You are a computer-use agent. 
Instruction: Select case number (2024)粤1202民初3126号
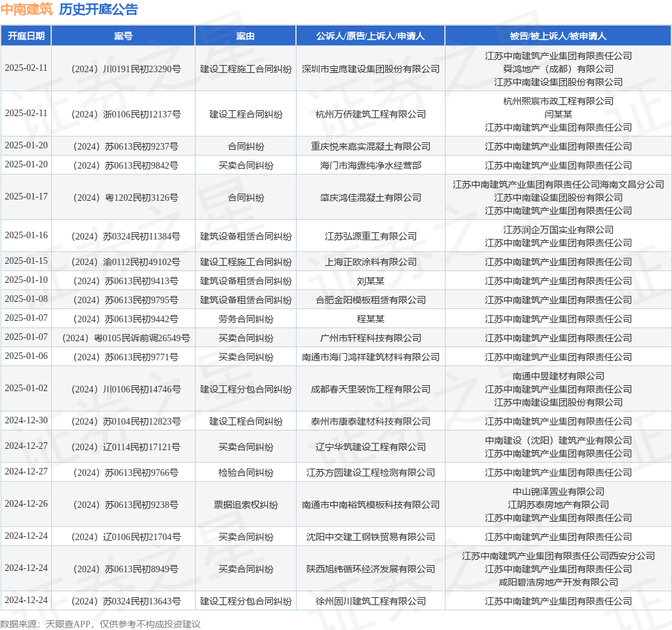[126, 198]
